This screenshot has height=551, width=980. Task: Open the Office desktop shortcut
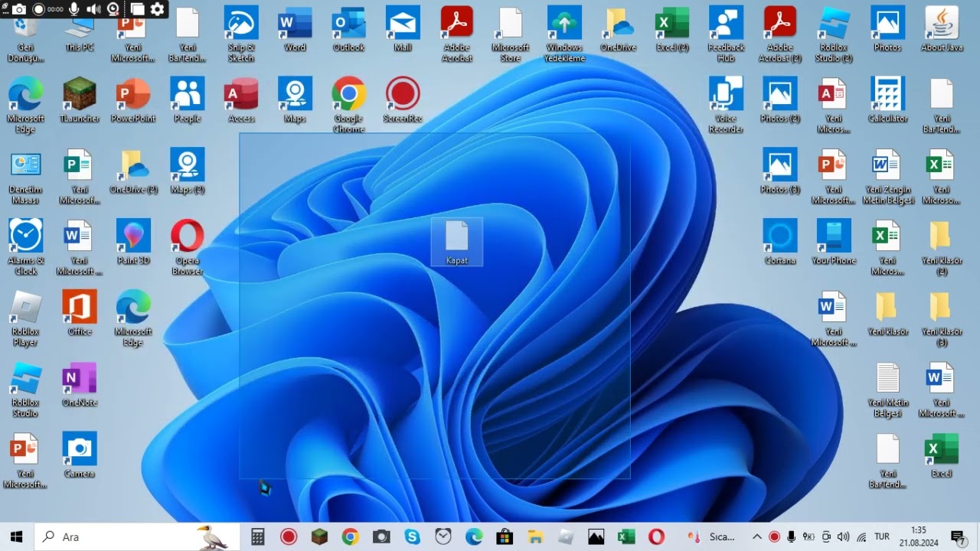click(79, 314)
